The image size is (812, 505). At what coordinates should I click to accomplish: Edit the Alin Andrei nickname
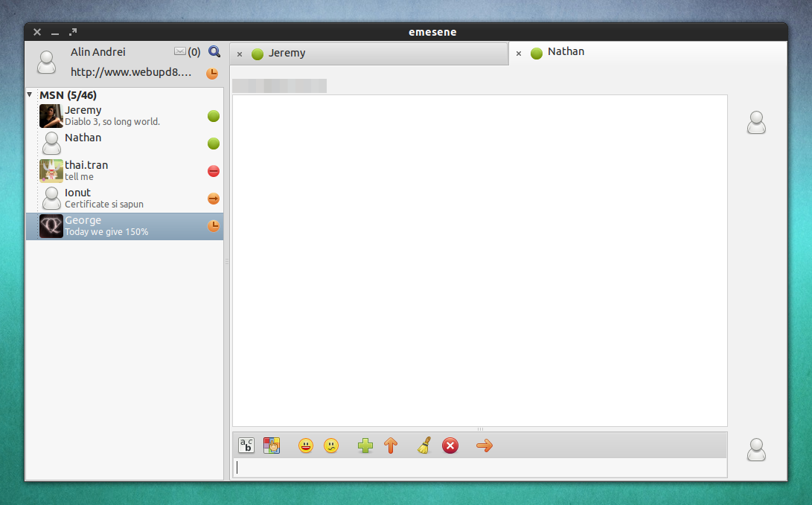coord(98,52)
